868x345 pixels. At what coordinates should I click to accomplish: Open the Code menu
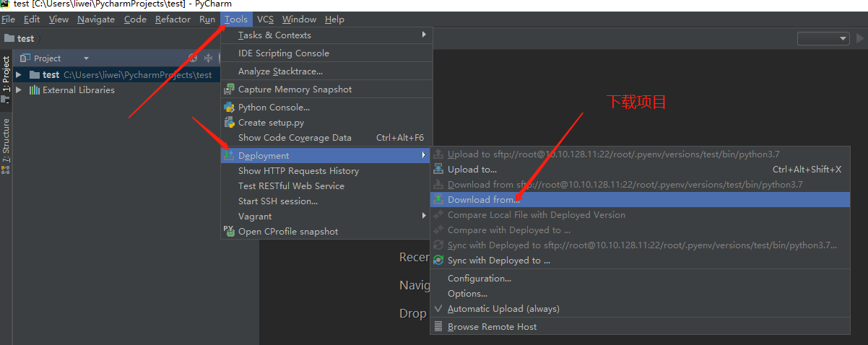[135, 19]
